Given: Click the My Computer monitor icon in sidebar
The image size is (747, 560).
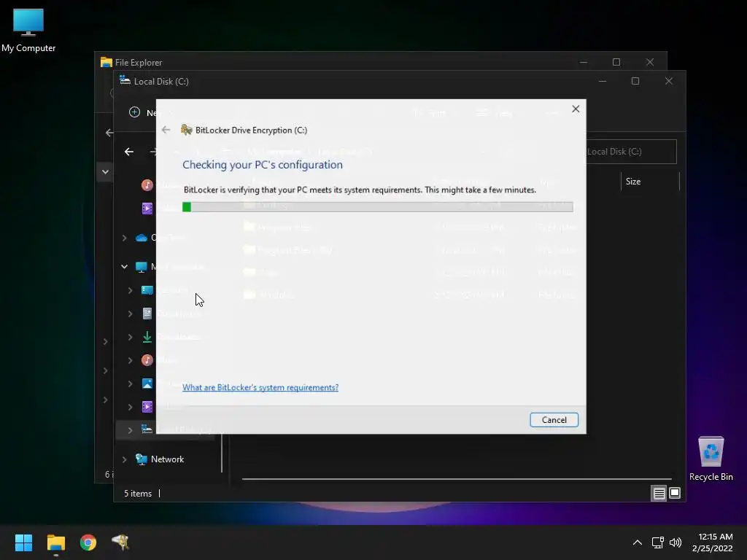Looking at the screenshot, I should [x=141, y=267].
